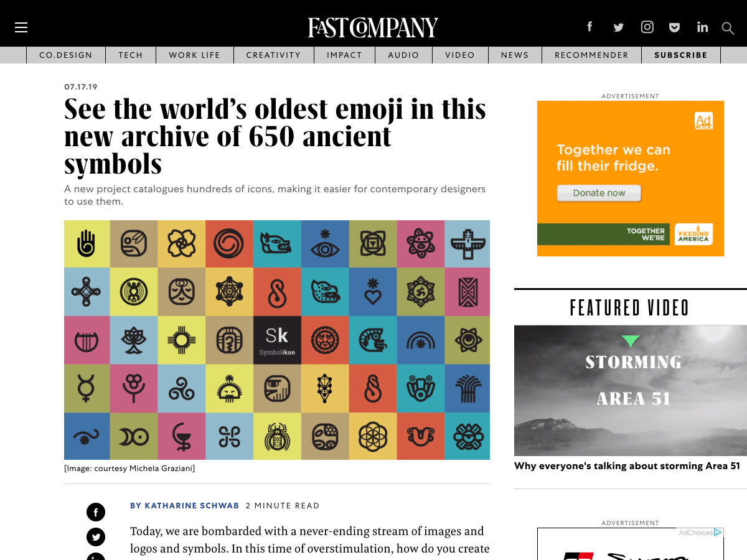Open author Katharine Schwab's page
This screenshot has height=560, width=747.
184,506
